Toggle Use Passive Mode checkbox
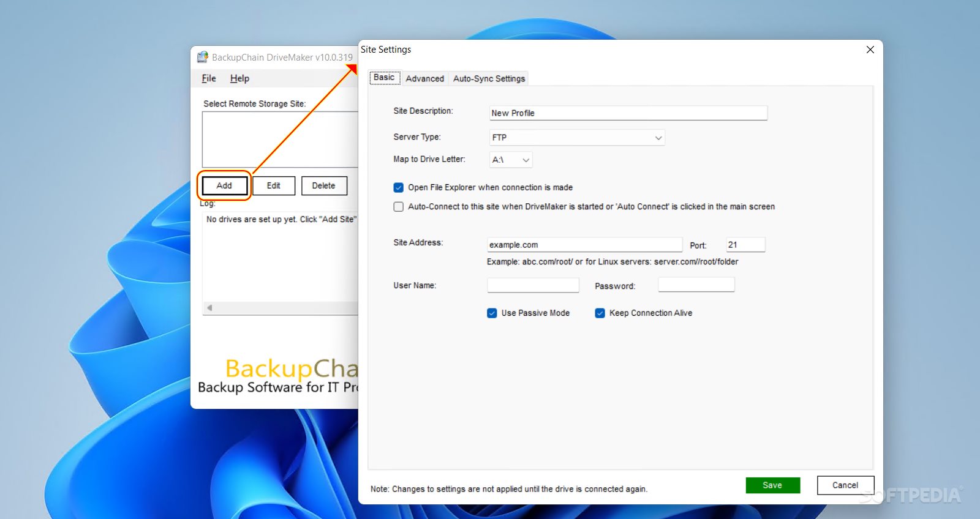The width and height of the screenshot is (980, 519). (x=492, y=313)
